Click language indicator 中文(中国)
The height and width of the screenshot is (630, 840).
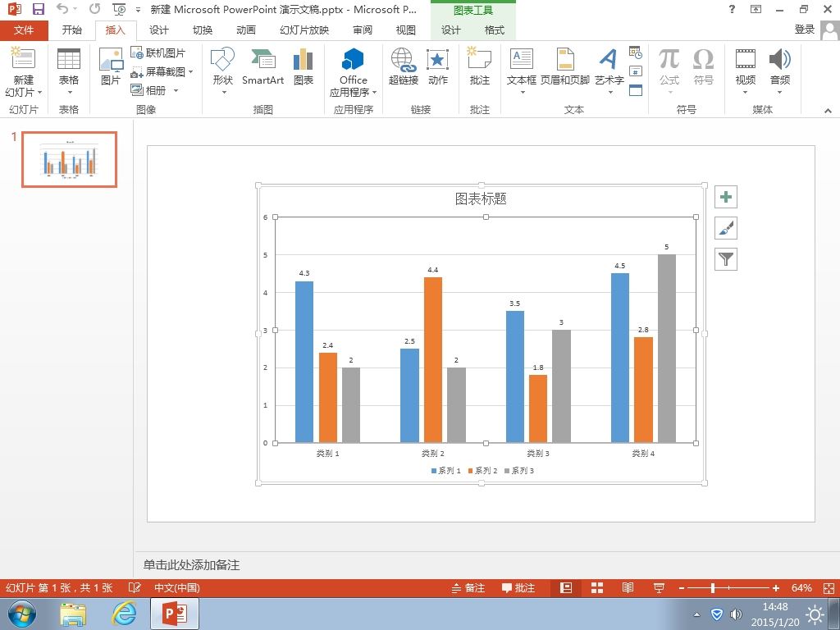[x=177, y=587]
